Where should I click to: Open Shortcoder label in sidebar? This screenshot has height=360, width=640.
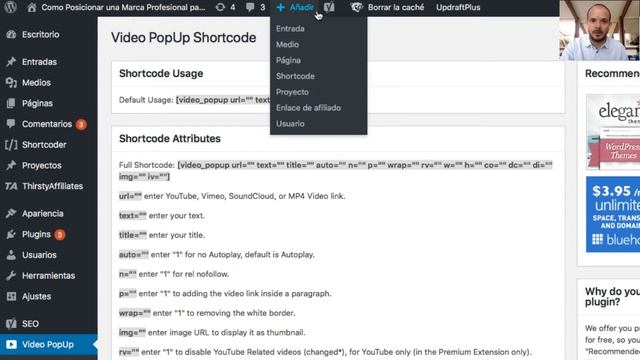coord(44,144)
